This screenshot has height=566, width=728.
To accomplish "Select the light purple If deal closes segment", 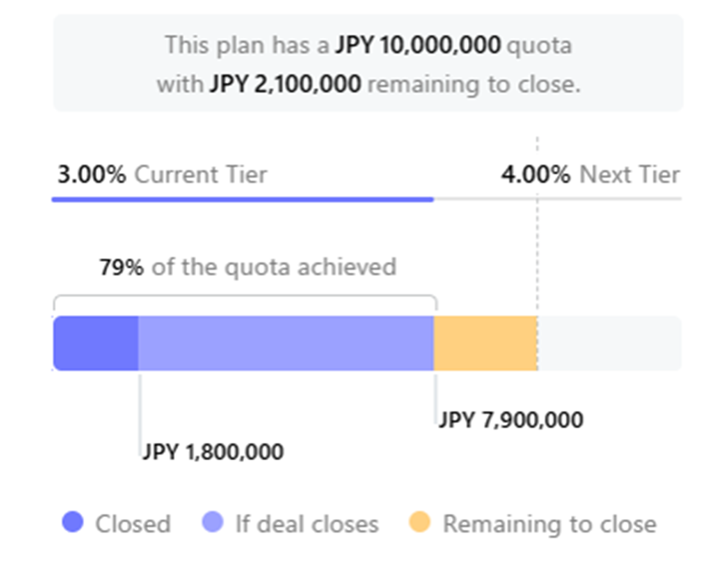I will (x=286, y=343).
